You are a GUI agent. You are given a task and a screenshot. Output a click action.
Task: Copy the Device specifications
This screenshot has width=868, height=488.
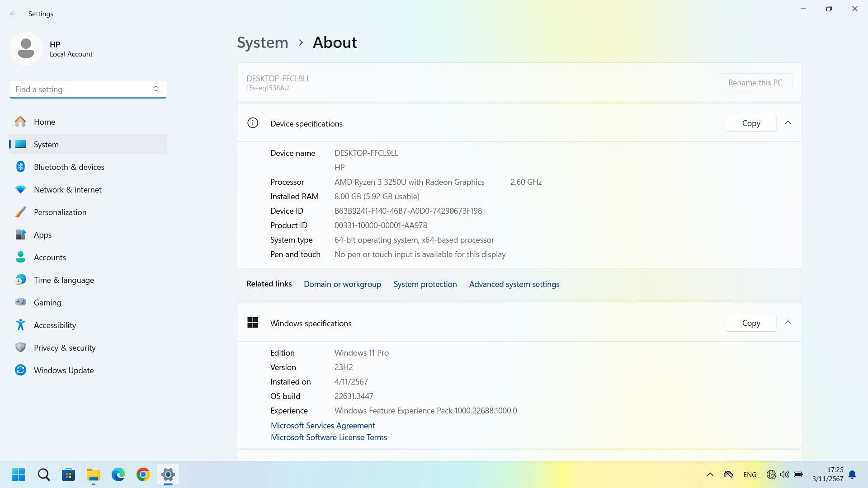(x=751, y=123)
